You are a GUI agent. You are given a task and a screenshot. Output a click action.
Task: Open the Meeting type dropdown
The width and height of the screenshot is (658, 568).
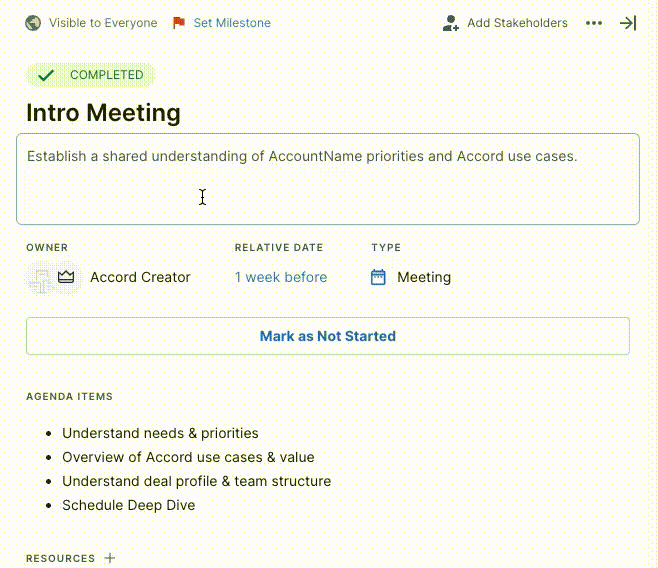click(424, 278)
